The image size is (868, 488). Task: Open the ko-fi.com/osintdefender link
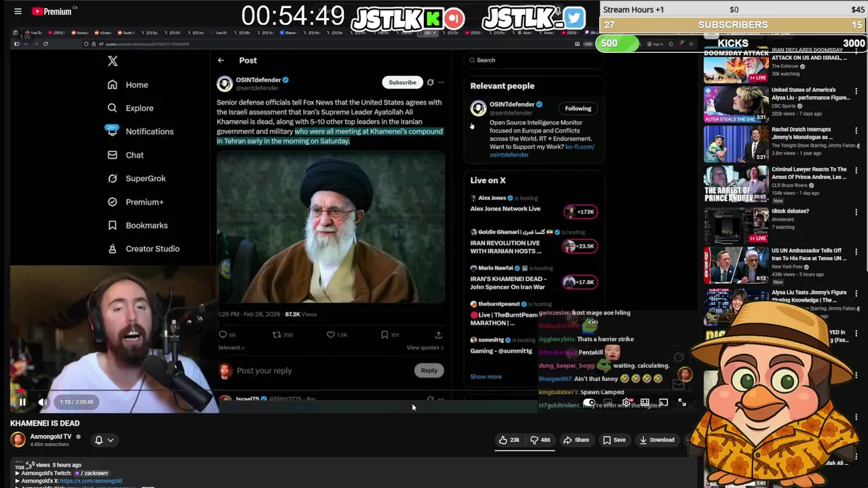pos(542,150)
